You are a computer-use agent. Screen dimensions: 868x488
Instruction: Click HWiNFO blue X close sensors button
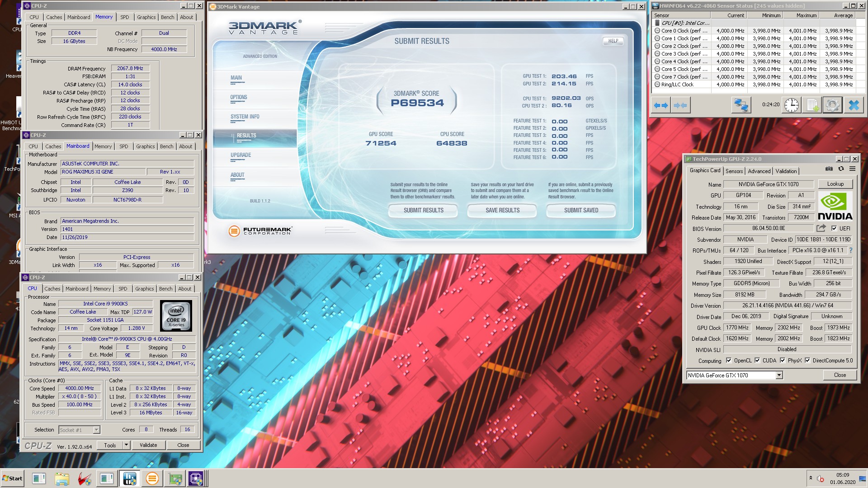click(x=854, y=105)
